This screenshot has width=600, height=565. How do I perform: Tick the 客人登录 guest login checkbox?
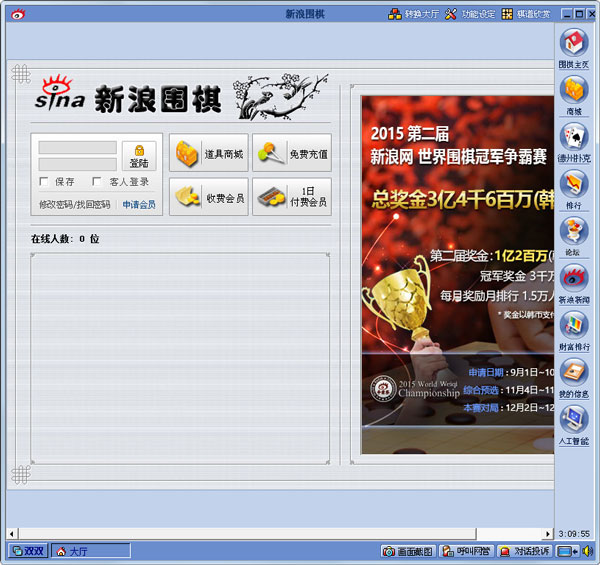click(x=97, y=181)
